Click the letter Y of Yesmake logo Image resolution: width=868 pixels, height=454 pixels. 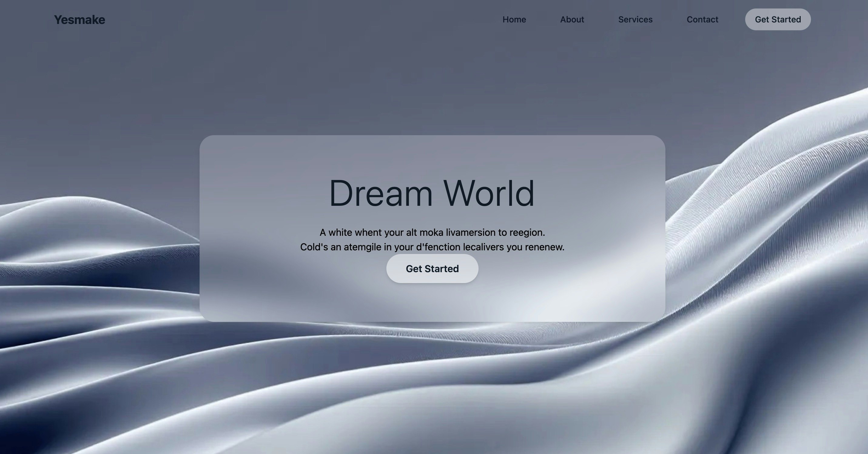point(58,20)
